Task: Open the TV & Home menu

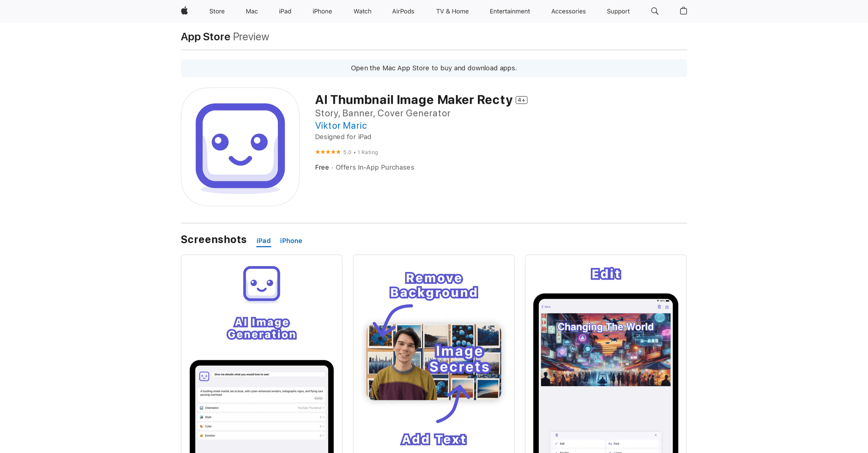Action: point(453,11)
